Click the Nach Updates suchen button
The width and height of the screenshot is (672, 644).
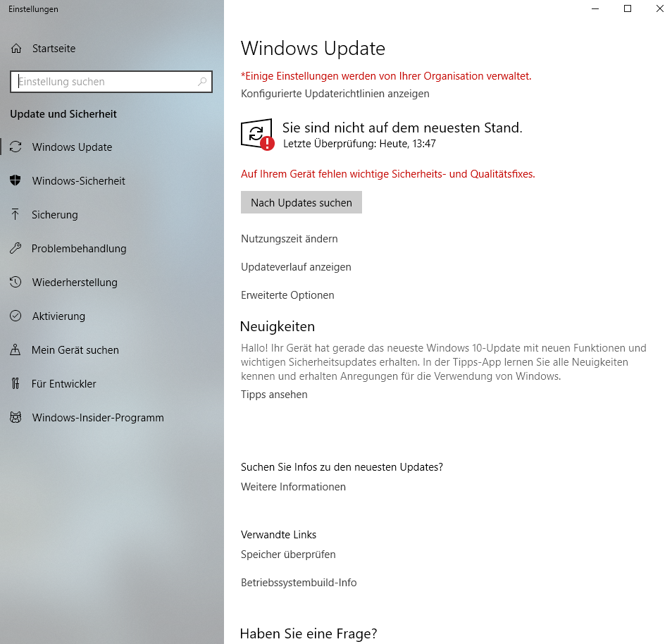click(x=301, y=202)
